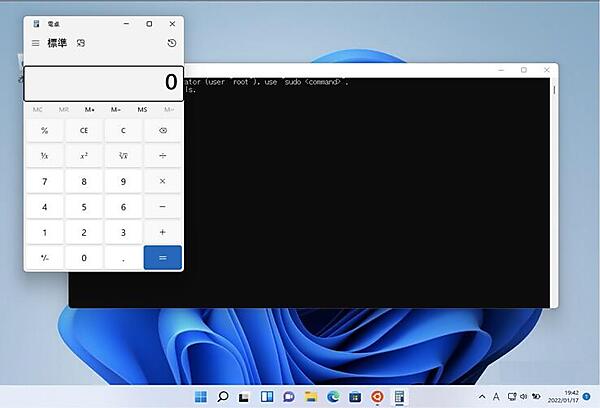
Task: Click the decimal point key
Action: pyautogui.click(x=123, y=258)
